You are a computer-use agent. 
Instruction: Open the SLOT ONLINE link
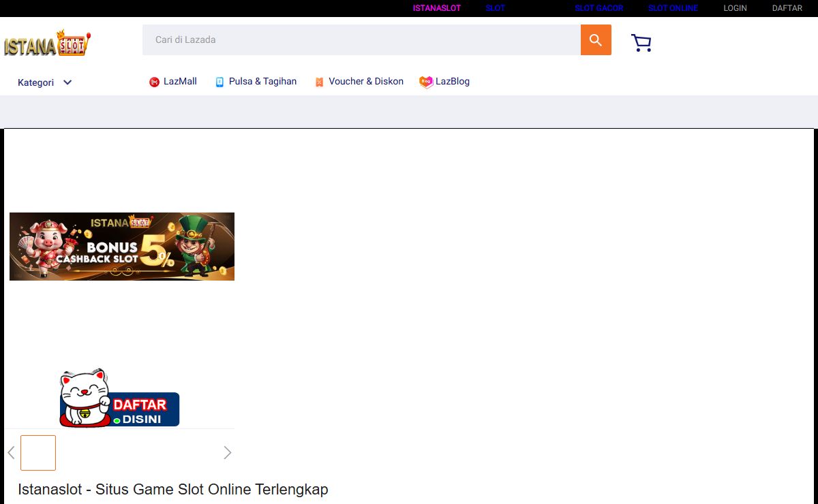pyautogui.click(x=673, y=8)
